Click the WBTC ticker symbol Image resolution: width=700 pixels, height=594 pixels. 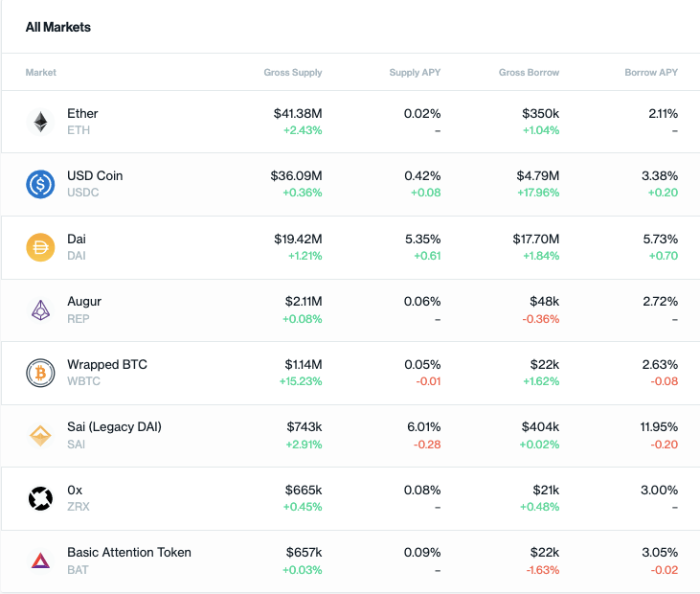(x=84, y=381)
